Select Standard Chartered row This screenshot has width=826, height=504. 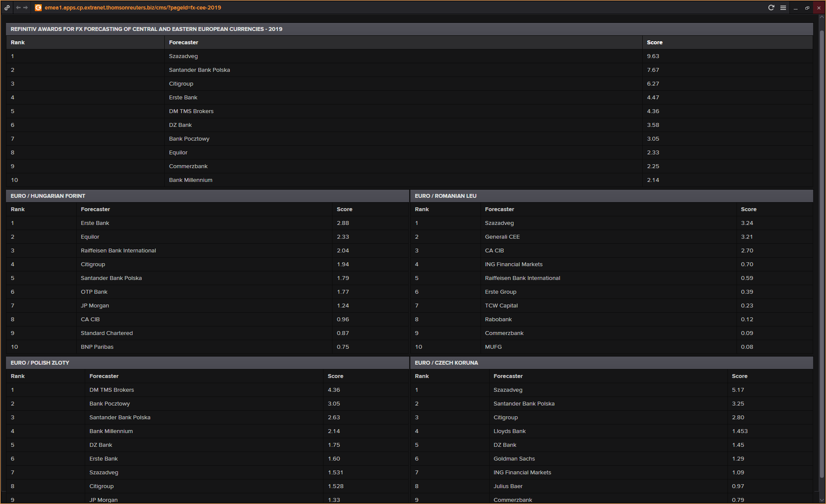coord(207,333)
